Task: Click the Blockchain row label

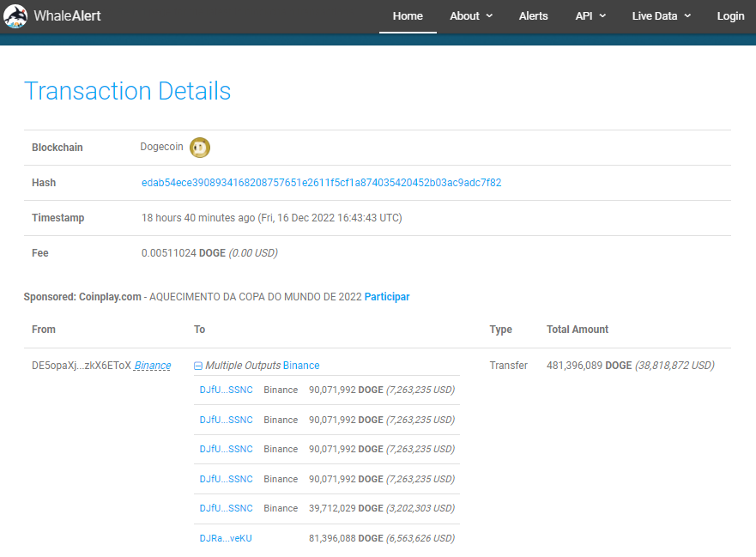Action: pyautogui.click(x=57, y=148)
